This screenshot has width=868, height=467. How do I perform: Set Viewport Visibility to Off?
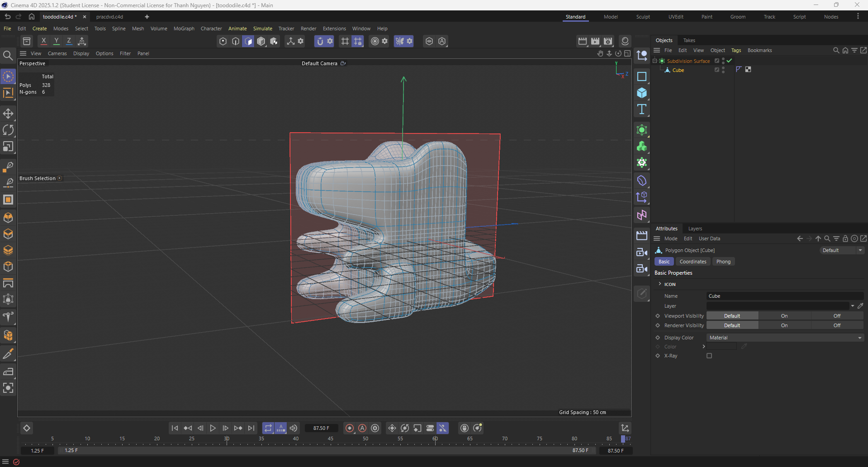pos(837,316)
